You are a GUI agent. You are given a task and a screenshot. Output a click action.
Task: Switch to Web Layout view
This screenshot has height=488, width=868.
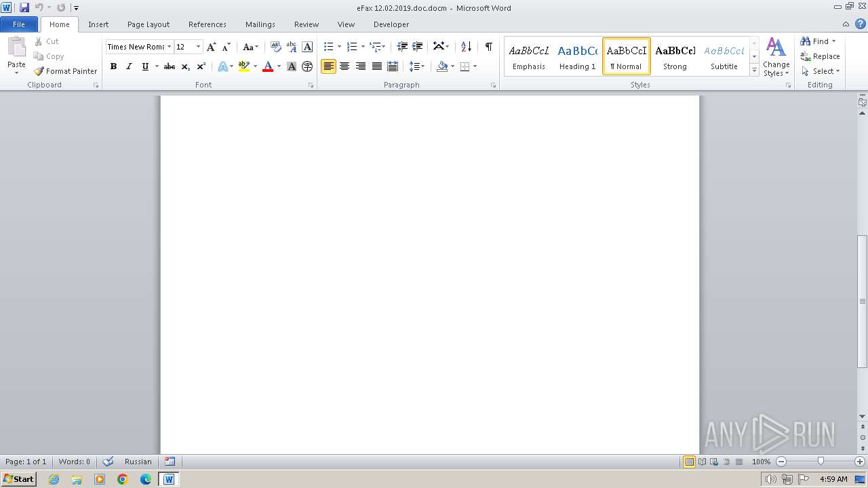pos(714,462)
